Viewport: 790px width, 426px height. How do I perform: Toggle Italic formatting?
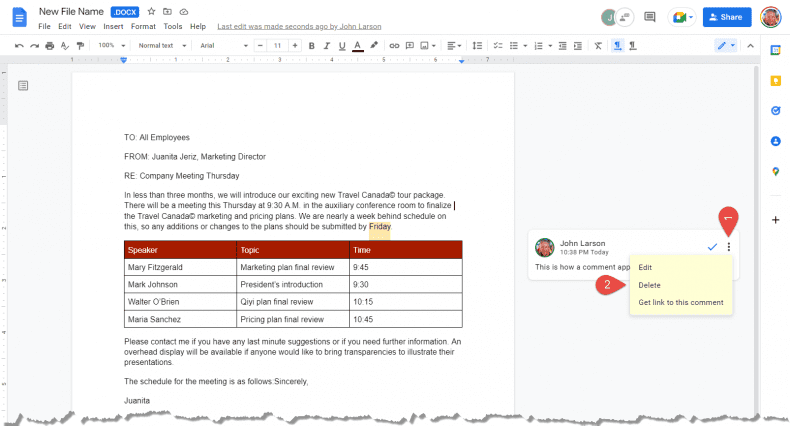[327, 45]
